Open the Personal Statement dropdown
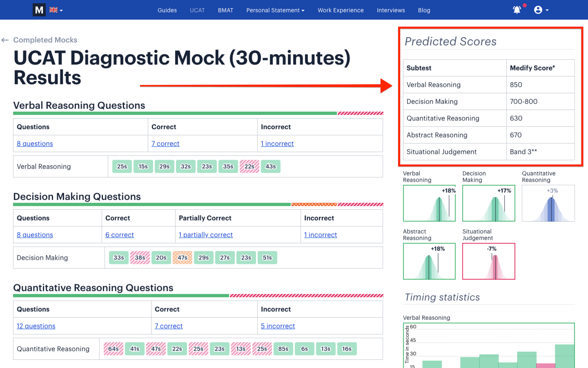Image resolution: width=588 pixels, height=368 pixels. (275, 10)
